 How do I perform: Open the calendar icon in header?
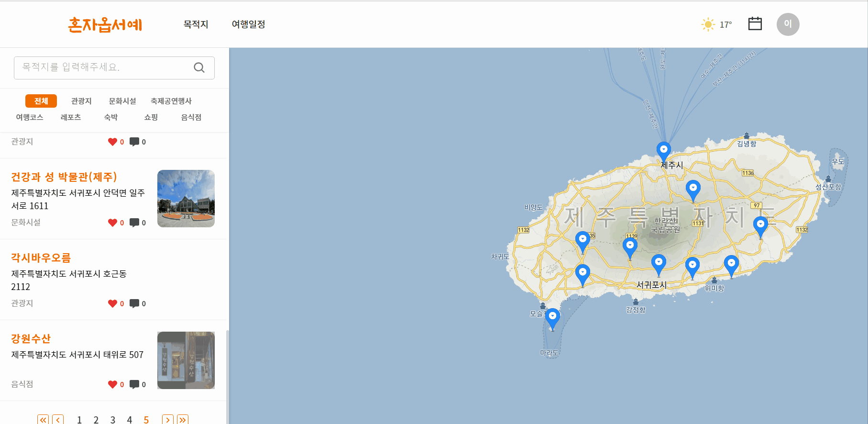755,24
